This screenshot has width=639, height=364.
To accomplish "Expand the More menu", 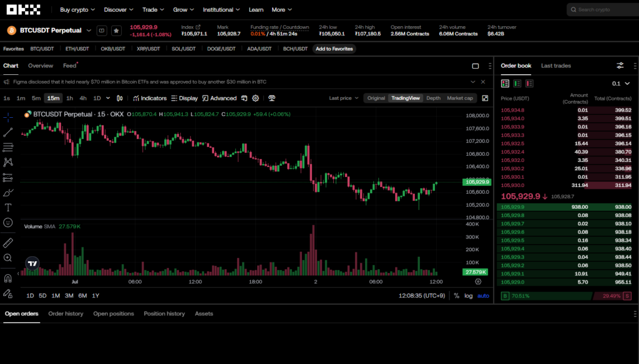I will coord(281,10).
